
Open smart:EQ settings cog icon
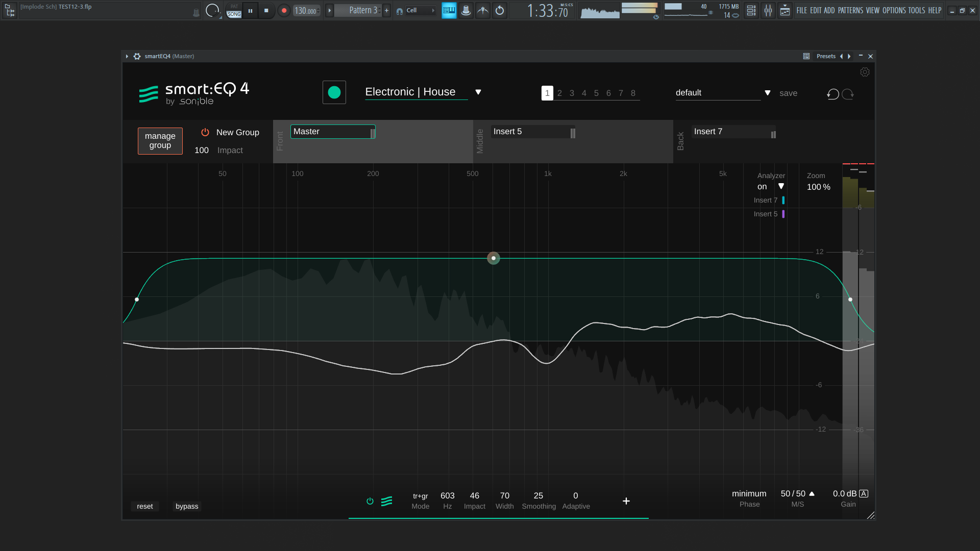pyautogui.click(x=865, y=72)
